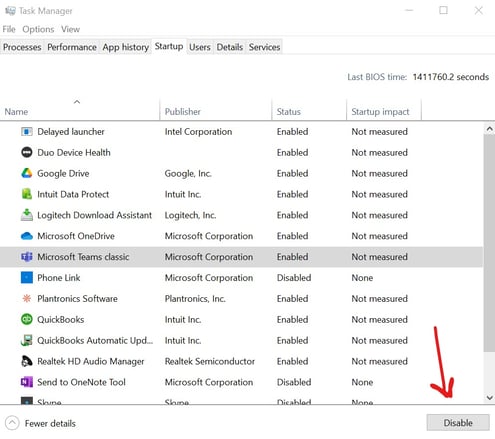495x439 pixels.
Task: Click Intel Corporation publisher cell
Action: pyautogui.click(x=198, y=132)
